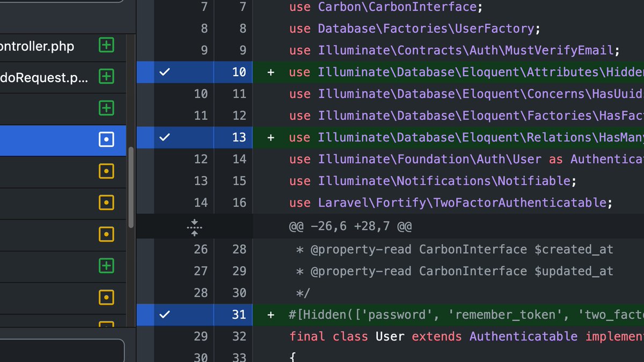Click new line number 31 on the #[Hidden line
Image resolution: width=644 pixels, height=362 pixels.
coord(239,314)
